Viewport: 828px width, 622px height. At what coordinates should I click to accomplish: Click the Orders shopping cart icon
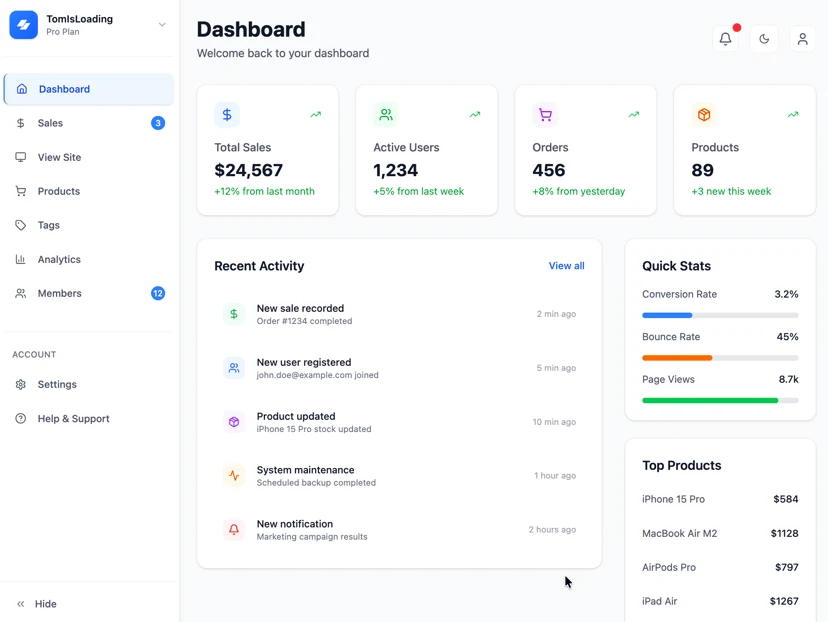pos(545,115)
